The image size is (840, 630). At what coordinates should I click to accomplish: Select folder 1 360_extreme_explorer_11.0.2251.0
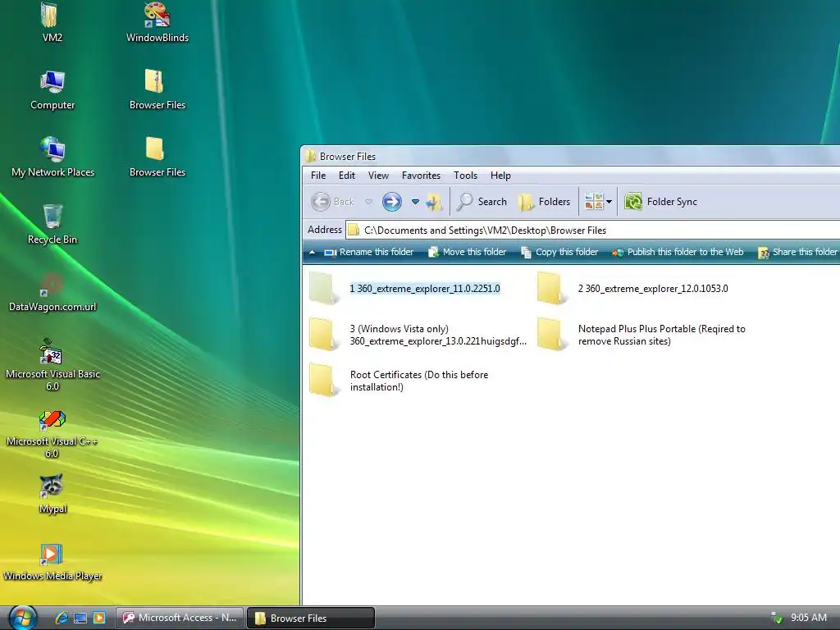click(x=405, y=289)
